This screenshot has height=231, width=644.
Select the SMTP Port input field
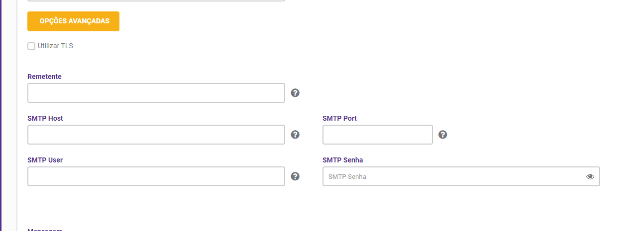(x=378, y=135)
